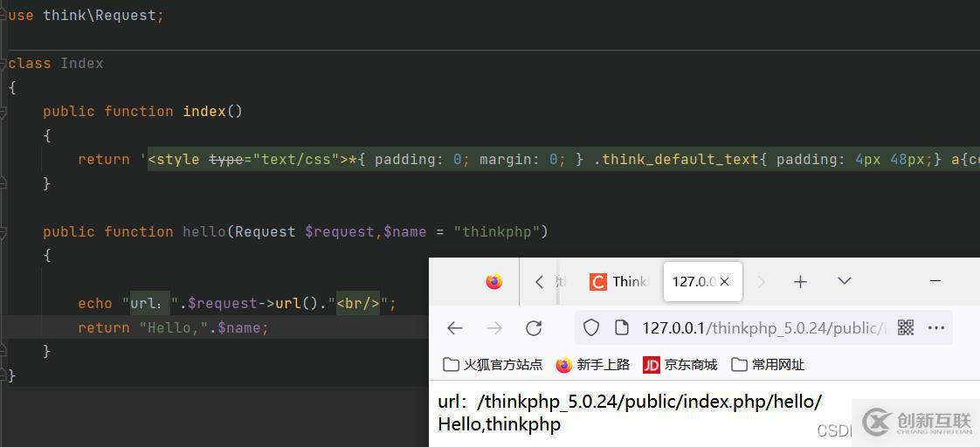This screenshot has height=447, width=980.
Task: Click the echo keyword
Action: coord(95,304)
